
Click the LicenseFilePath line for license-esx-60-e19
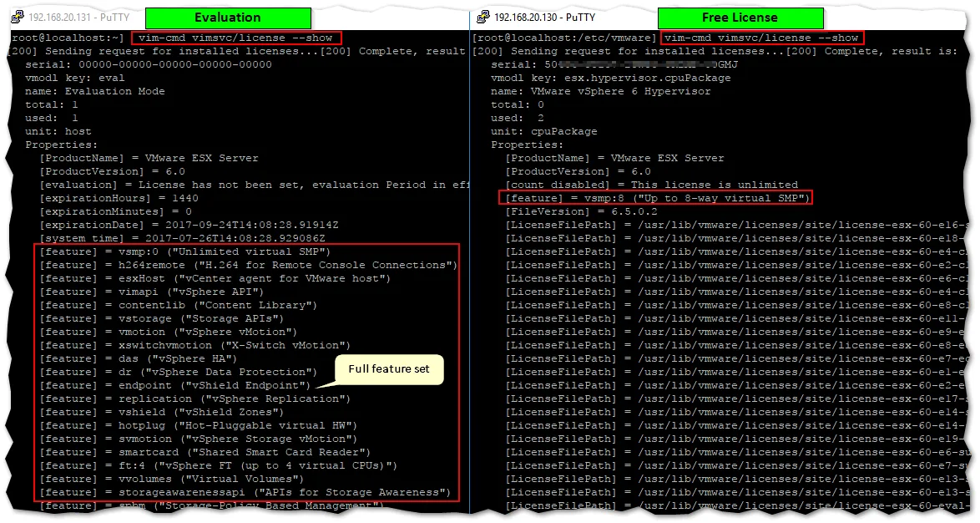click(x=737, y=439)
